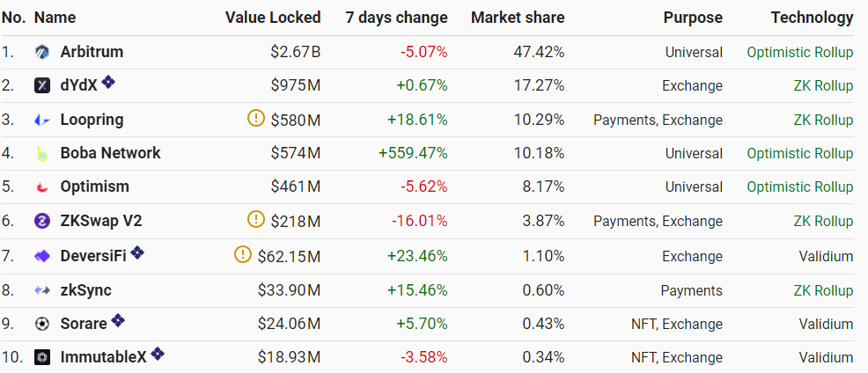The image size is (868, 373).
Task: Click the Market share column header
Action: coord(518,18)
